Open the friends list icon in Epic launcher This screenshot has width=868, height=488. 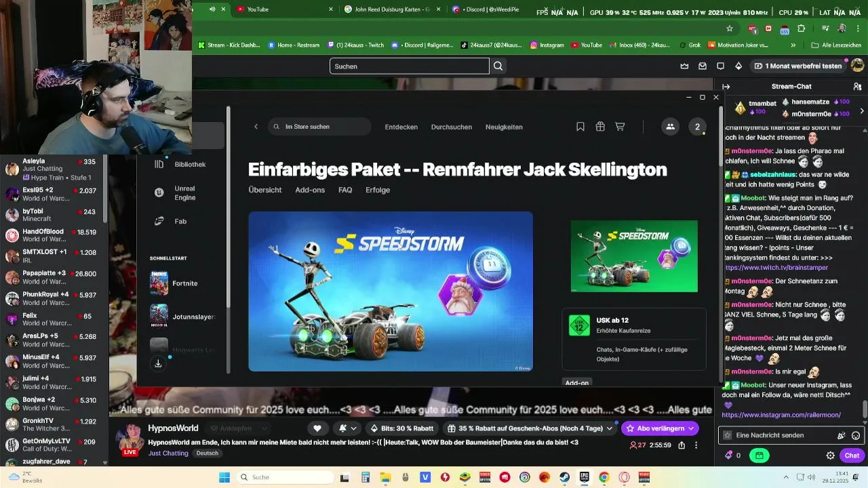(x=670, y=127)
